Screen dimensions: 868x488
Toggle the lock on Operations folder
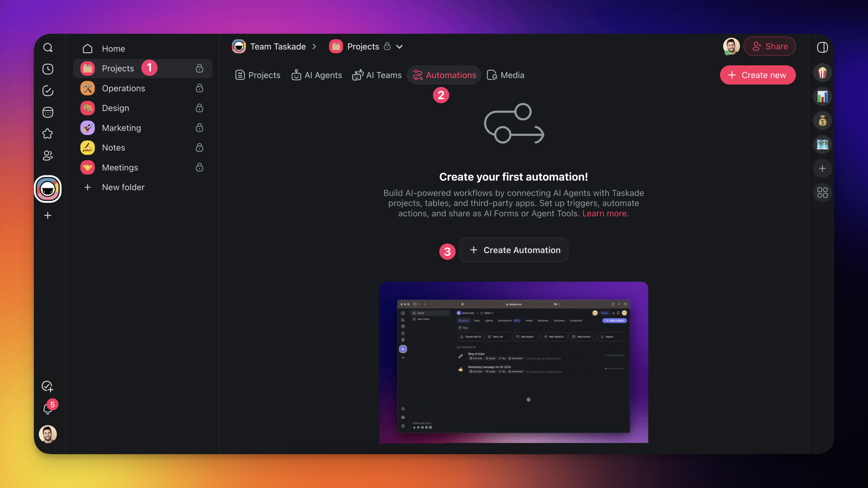point(200,88)
